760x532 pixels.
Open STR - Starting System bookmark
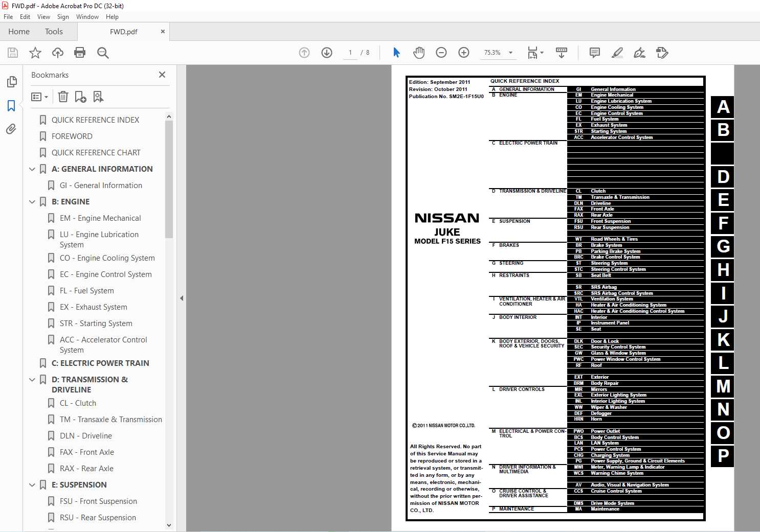[96, 323]
